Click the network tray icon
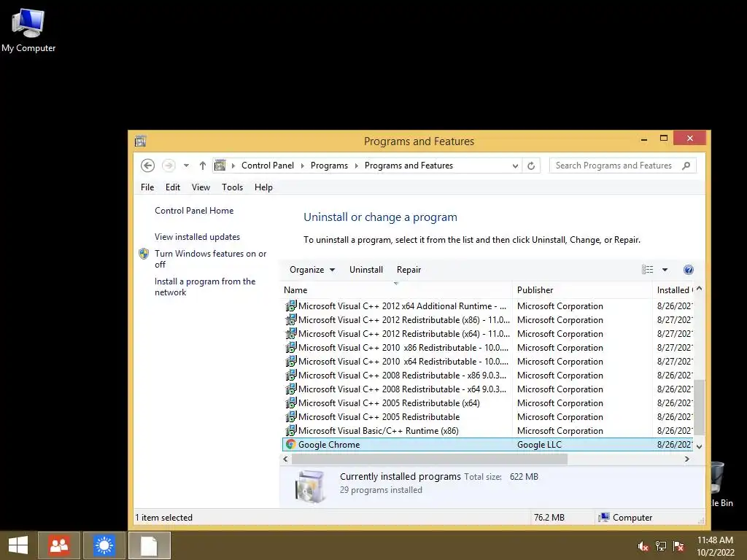 (x=661, y=546)
